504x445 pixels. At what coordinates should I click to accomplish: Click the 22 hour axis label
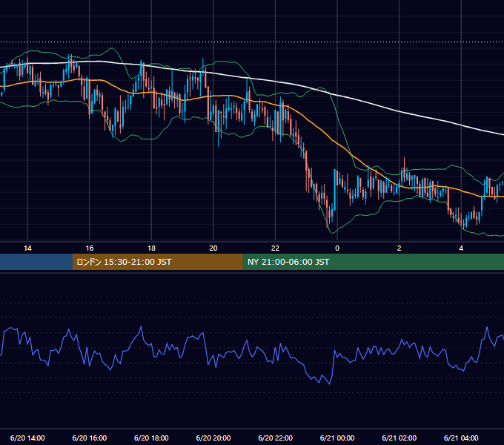pos(275,248)
